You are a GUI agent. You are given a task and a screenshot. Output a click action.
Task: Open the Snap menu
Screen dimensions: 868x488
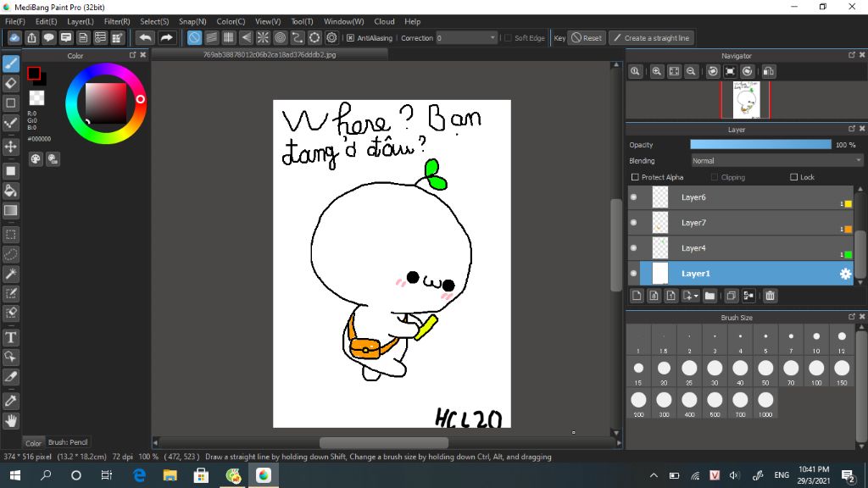[x=192, y=21]
